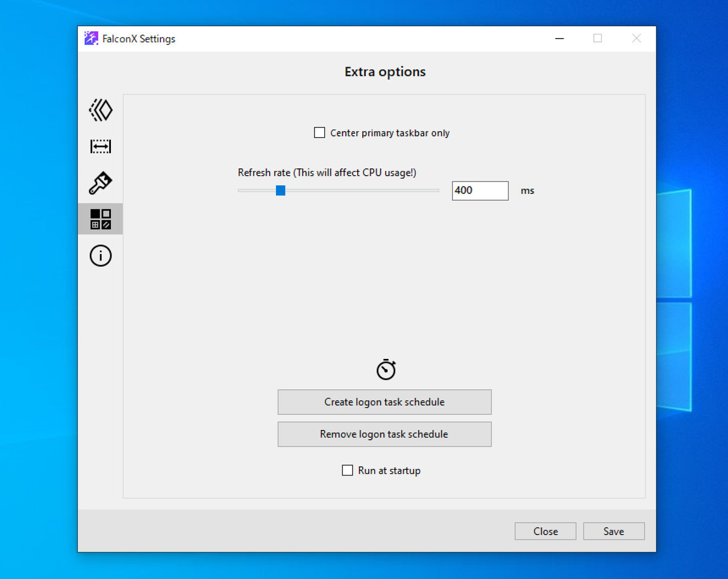Open the Position settings arrows icon
This screenshot has height=579, width=728.
click(101, 146)
